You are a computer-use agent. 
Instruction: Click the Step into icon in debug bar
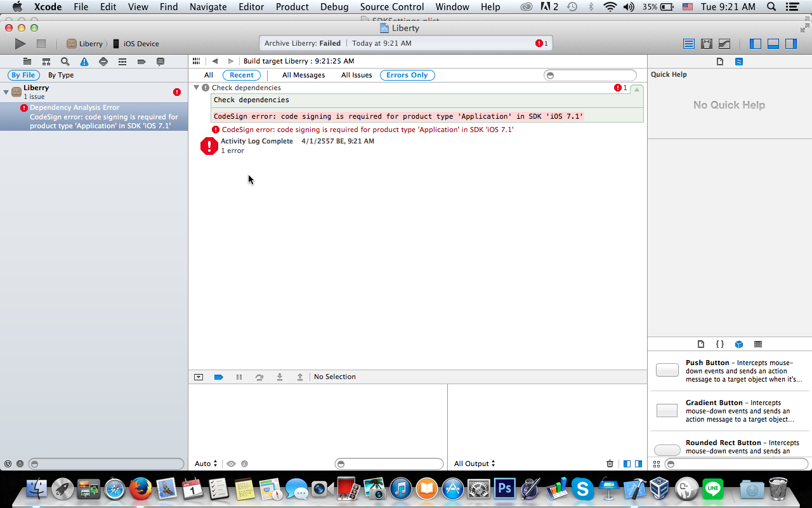(280, 377)
